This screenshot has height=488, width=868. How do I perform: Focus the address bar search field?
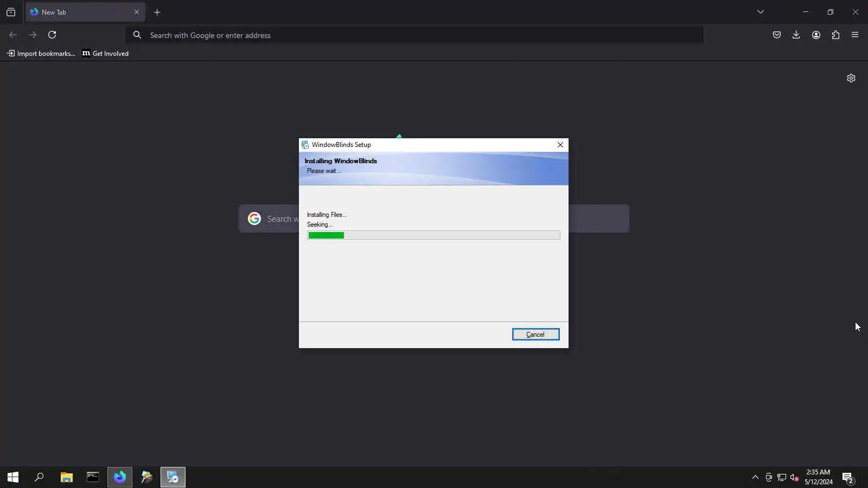[x=414, y=35]
